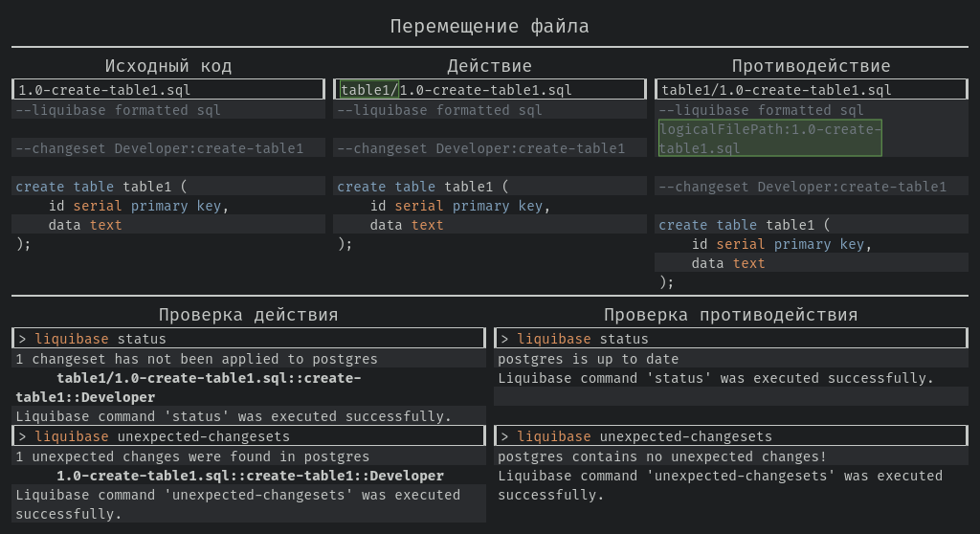Click the file name box under Противодействие
980x534 pixels.
click(812, 89)
